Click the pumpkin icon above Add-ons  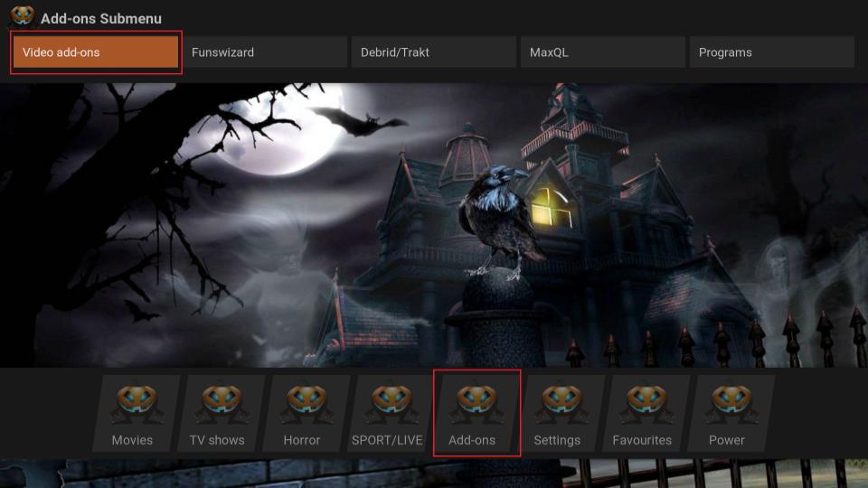[476, 403]
